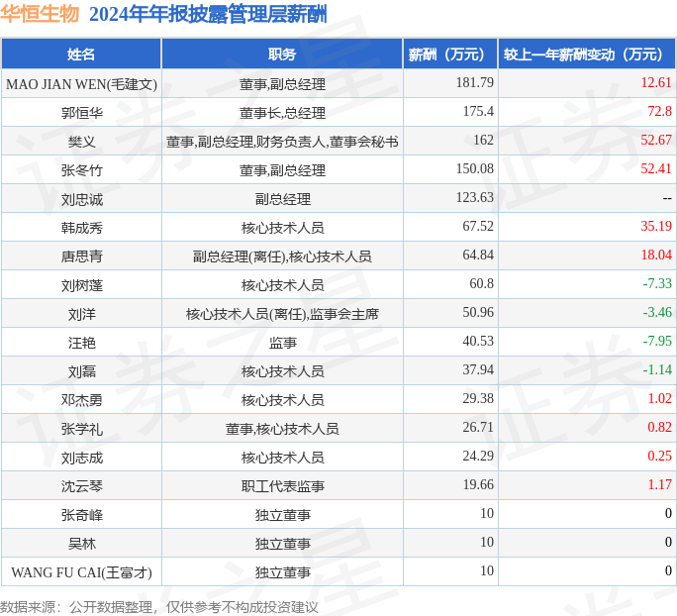Click change value -7.95
Viewport: 677px width, 616px height.
(x=657, y=342)
